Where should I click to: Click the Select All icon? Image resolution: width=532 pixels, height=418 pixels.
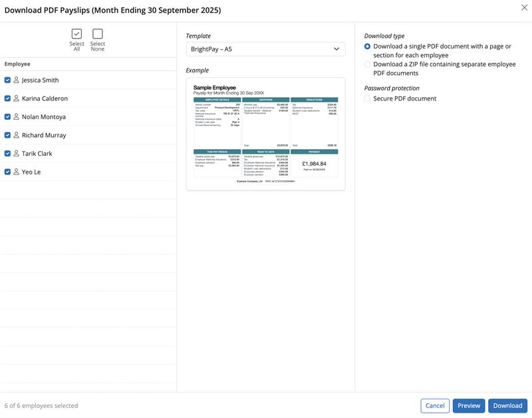coord(76,34)
